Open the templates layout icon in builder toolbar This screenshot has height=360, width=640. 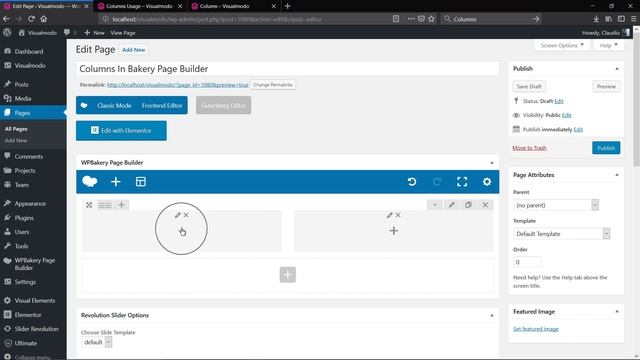(x=141, y=182)
